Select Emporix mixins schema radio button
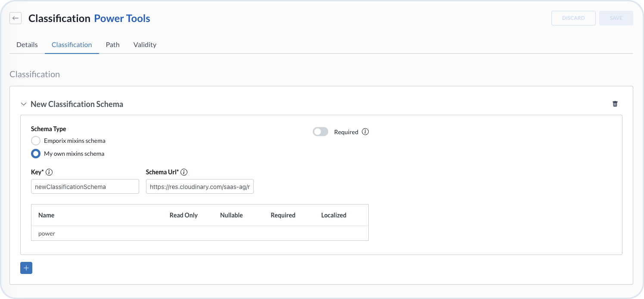The height and width of the screenshot is (299, 644). point(36,141)
